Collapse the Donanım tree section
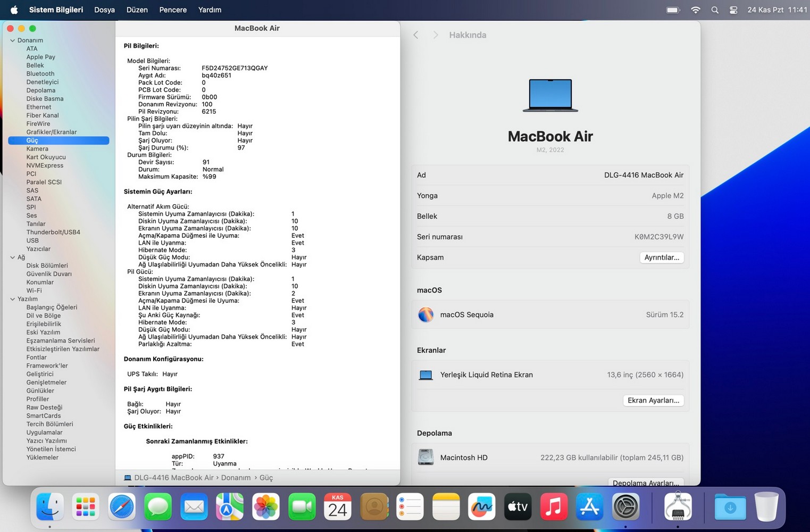This screenshot has width=810, height=532. (12, 40)
